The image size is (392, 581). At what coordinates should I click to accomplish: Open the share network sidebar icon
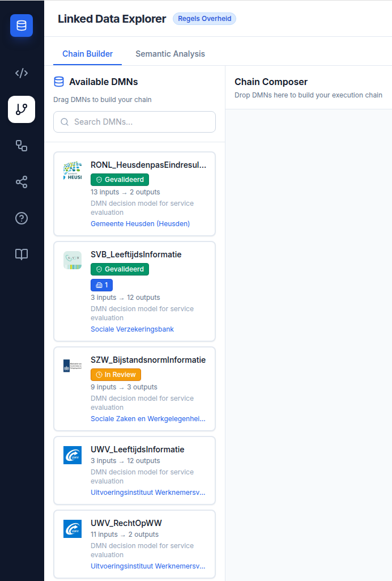(22, 182)
